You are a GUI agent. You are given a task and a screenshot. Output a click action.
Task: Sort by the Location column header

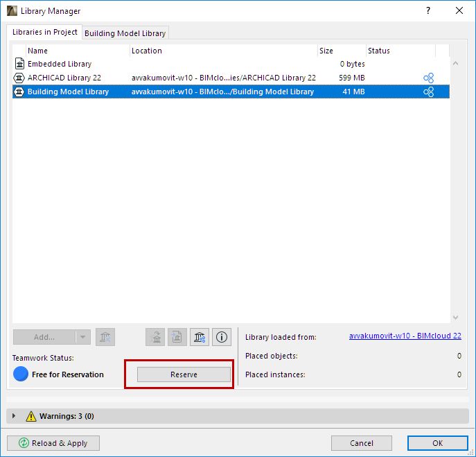point(224,51)
